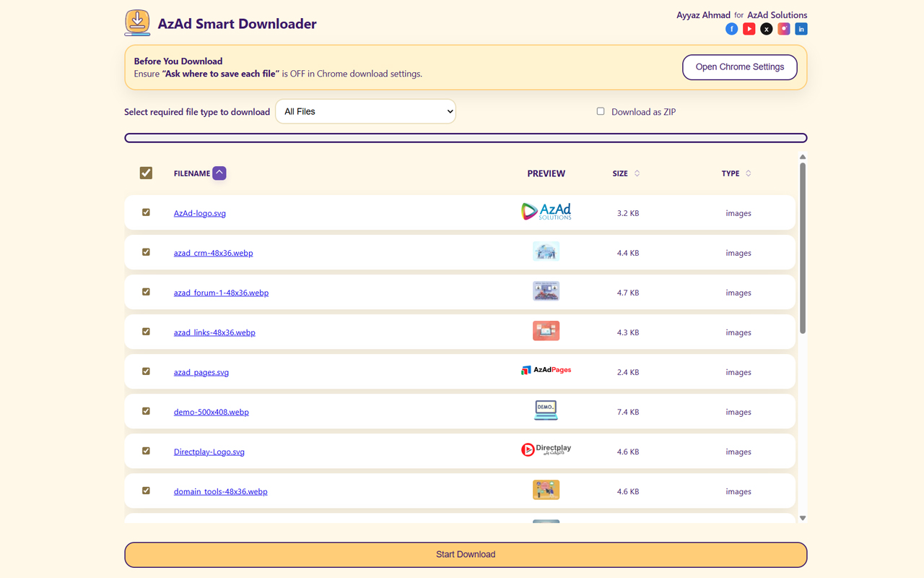Open the Directplay-Logo.svg file link
This screenshot has height=578, width=924.
coord(209,452)
